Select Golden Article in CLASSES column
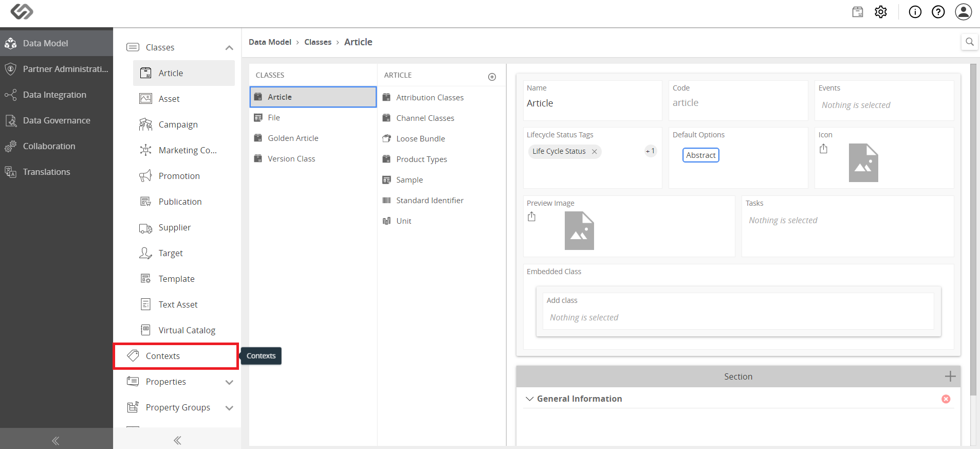 (x=313, y=138)
